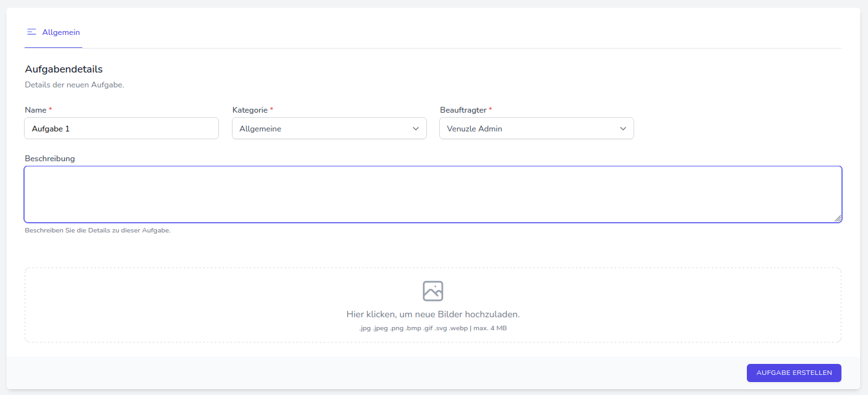Focus the Beschreibung text area
Screen dimensions: 868x395
pos(433,194)
